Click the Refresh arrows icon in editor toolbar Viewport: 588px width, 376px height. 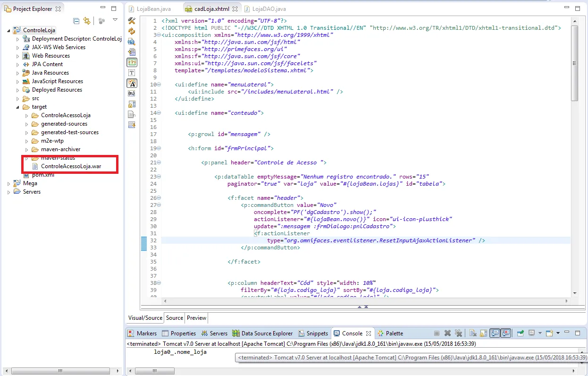[x=132, y=31]
